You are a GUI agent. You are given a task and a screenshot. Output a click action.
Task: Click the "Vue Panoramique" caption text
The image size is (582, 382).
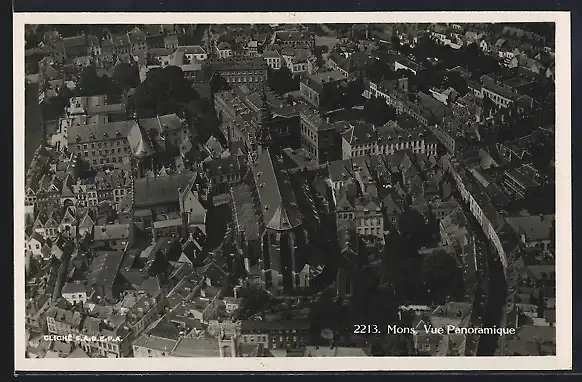coord(469,330)
